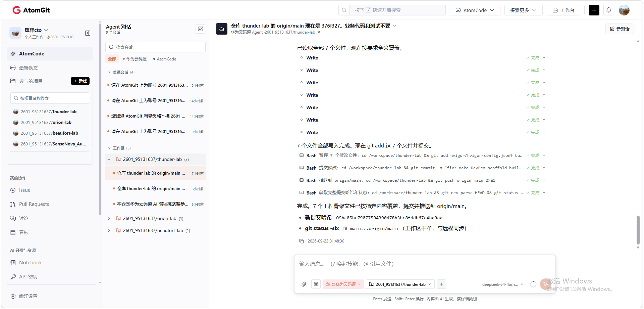Select AtomCode in left navigation
644x309 pixels.
(50, 54)
